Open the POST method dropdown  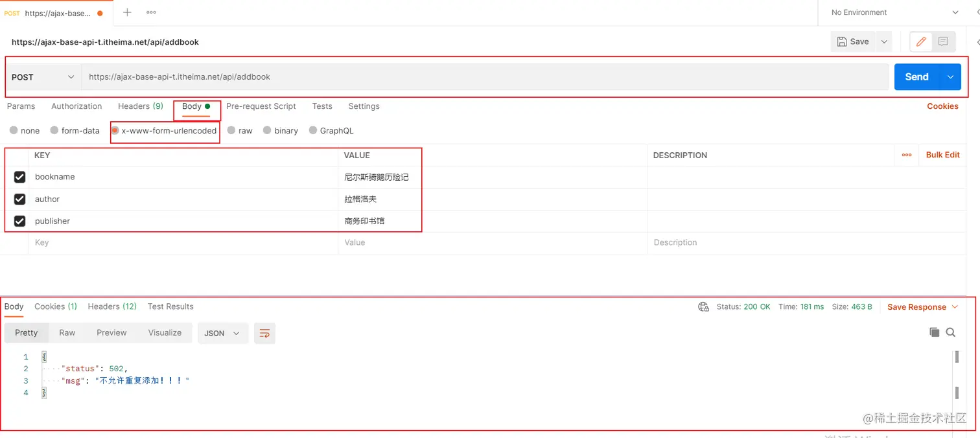coord(43,77)
